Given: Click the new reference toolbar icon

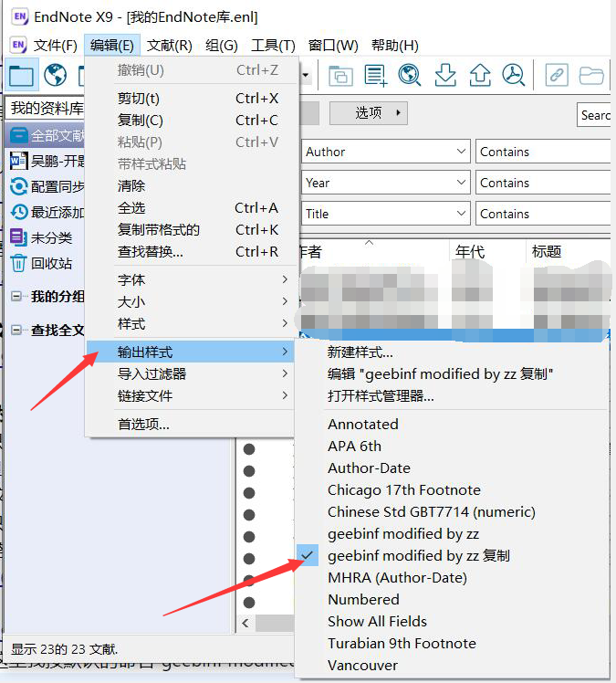Looking at the screenshot, I should [x=375, y=75].
